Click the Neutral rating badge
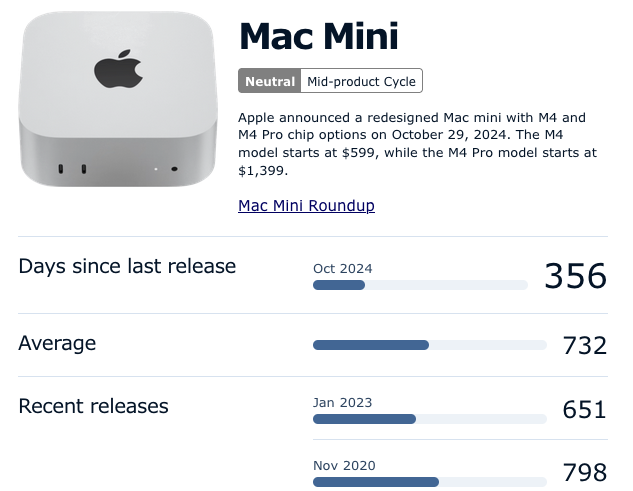This screenshot has height=491, width=633. pos(270,81)
